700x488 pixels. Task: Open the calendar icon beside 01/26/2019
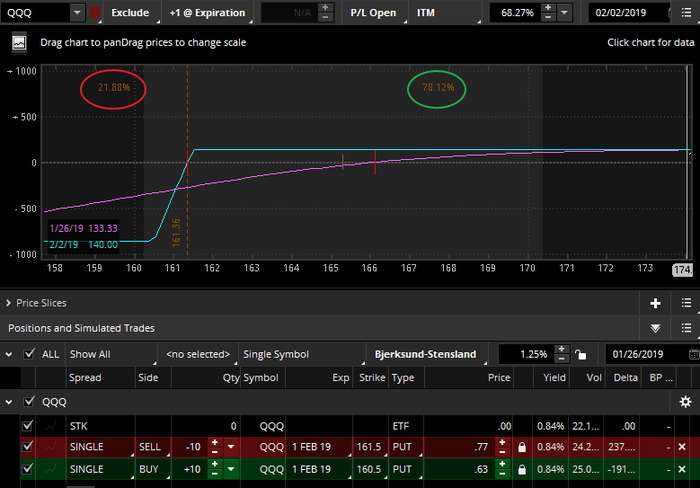click(694, 355)
